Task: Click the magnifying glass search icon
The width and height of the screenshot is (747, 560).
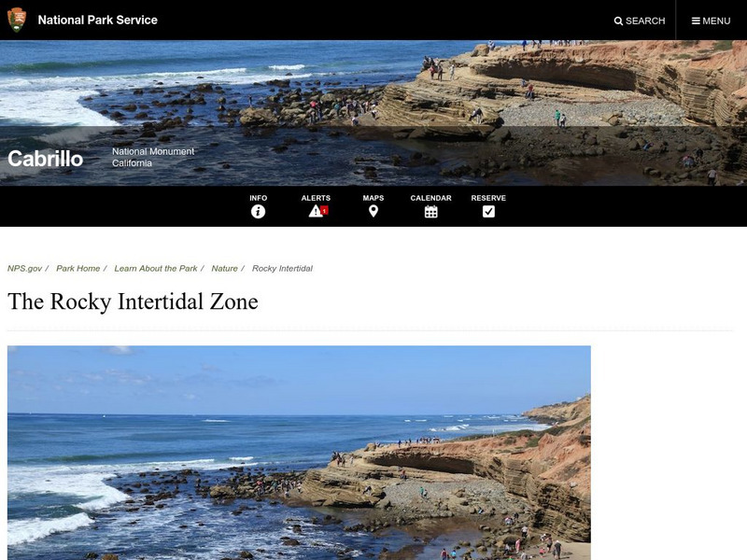Action: tap(618, 21)
